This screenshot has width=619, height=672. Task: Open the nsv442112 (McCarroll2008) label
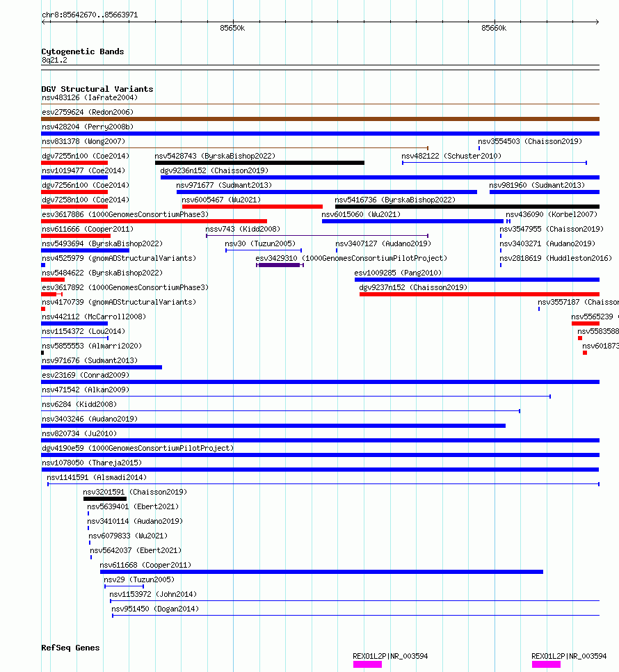[x=94, y=317]
